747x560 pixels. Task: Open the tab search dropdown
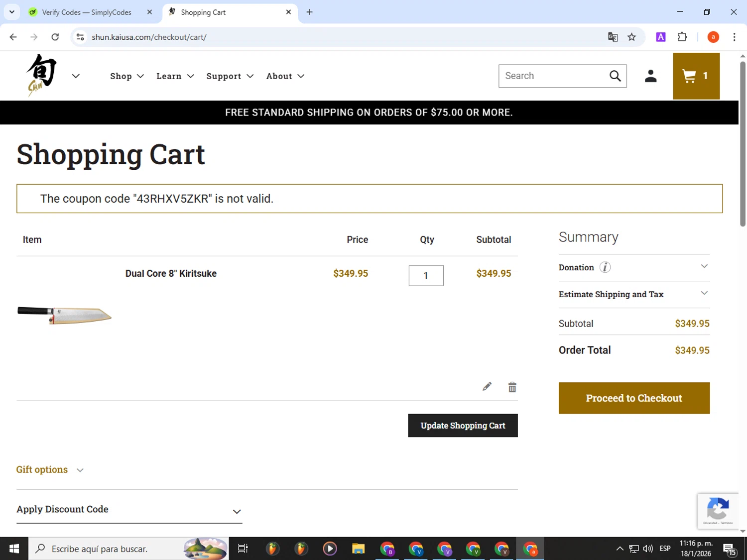coord(12,12)
